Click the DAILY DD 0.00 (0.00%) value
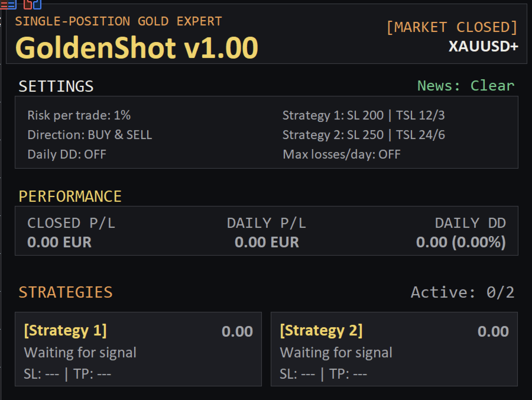The width and height of the screenshot is (532, 400). [461, 243]
